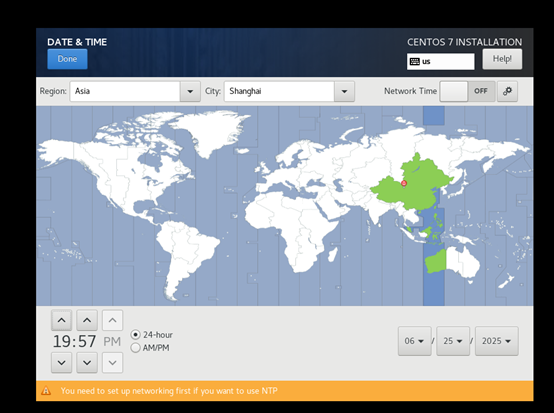This screenshot has height=413, width=554.
Task: Click the keyboard icon beside us
Action: click(415, 62)
